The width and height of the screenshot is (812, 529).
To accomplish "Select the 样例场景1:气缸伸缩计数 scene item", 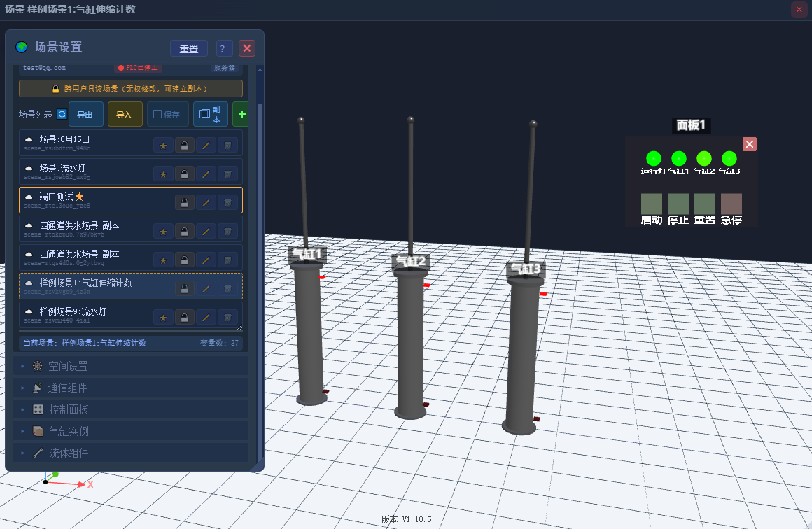I will pos(131,286).
